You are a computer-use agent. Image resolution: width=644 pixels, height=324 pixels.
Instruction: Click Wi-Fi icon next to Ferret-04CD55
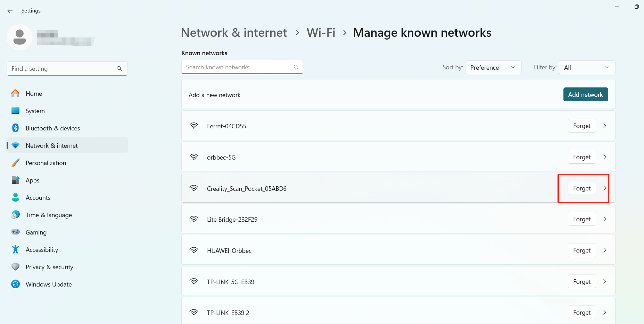(194, 126)
